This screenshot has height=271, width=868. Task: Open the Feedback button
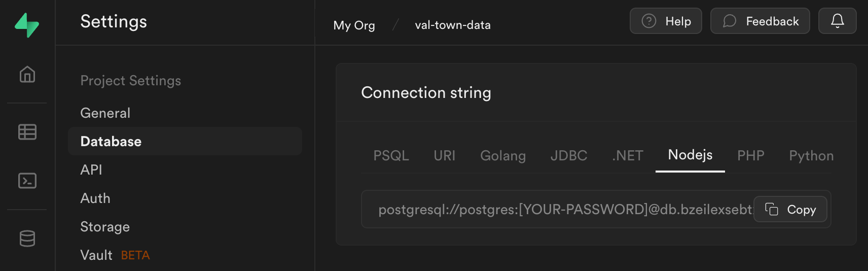coord(760,21)
